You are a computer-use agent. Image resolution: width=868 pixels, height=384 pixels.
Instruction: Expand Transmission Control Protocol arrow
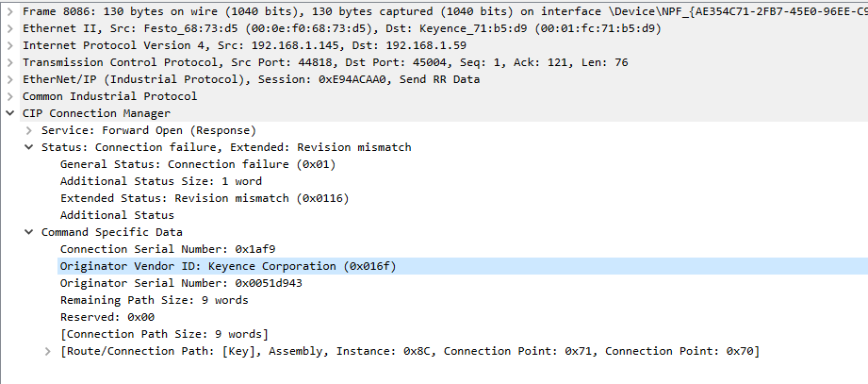9,62
